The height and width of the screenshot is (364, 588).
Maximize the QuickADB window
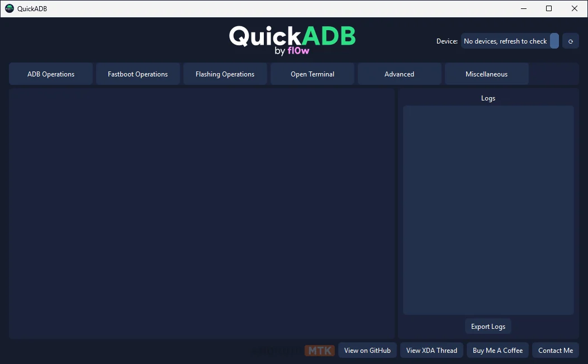(549, 8)
